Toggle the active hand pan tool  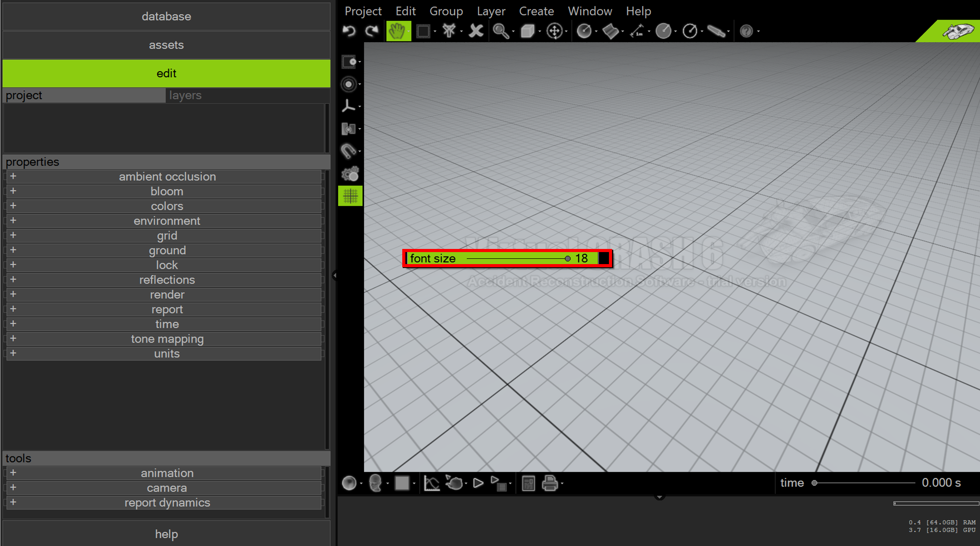[x=397, y=31]
